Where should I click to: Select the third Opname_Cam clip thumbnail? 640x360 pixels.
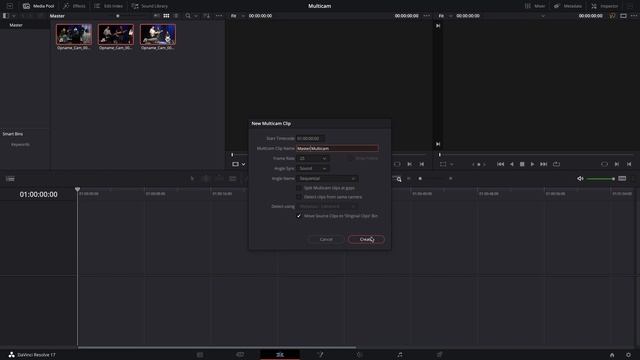(x=158, y=34)
